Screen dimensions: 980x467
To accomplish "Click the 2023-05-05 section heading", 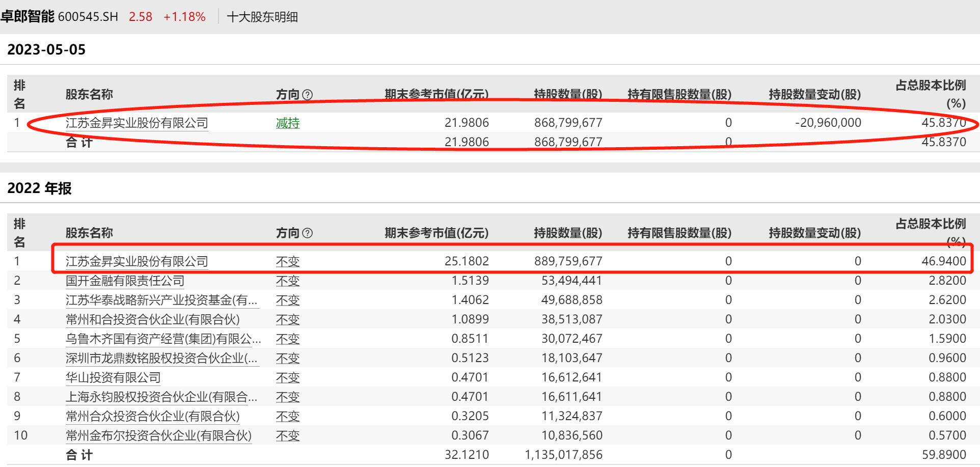I will point(46,49).
